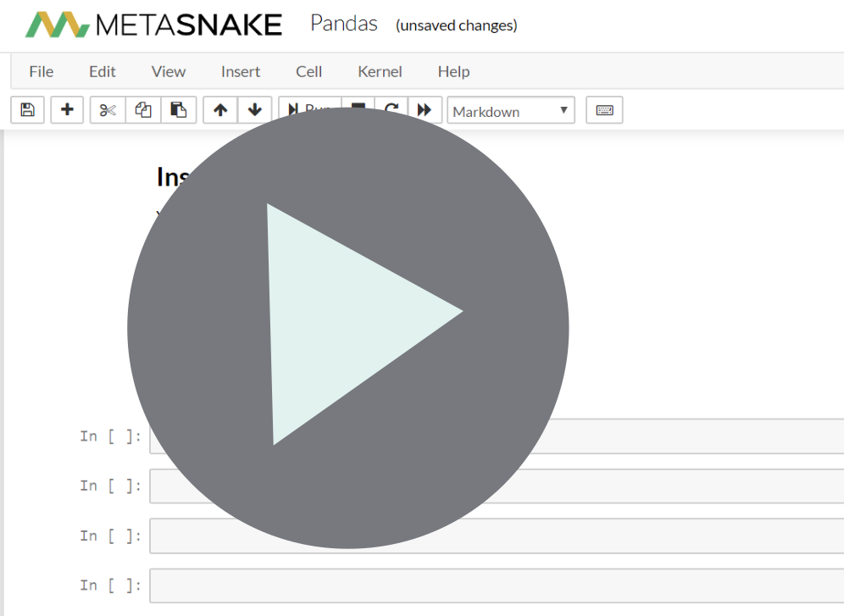Open the Help menu
Image resolution: width=844 pixels, height=616 pixels.
coord(453,71)
